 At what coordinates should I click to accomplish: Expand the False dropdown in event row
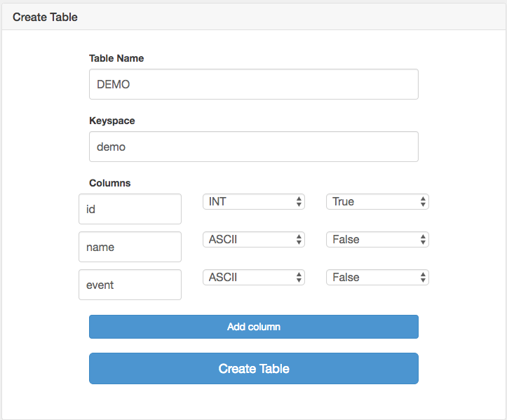377,278
